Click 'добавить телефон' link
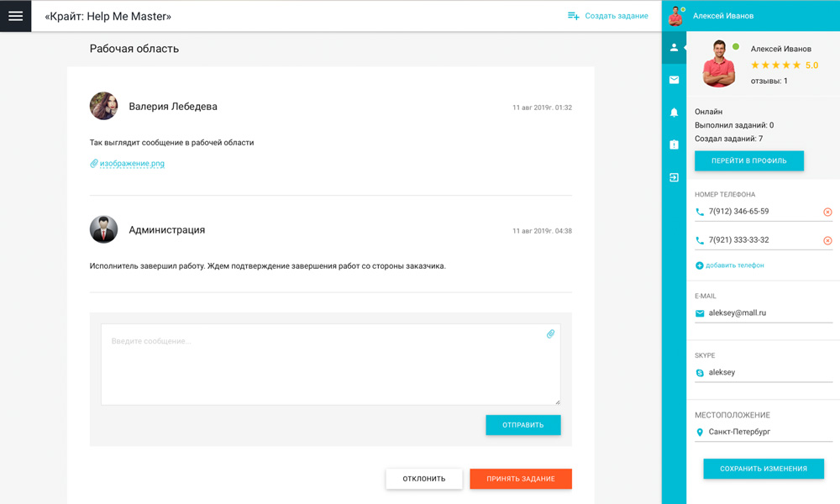Viewport: 840px width, 504px height. [734, 265]
